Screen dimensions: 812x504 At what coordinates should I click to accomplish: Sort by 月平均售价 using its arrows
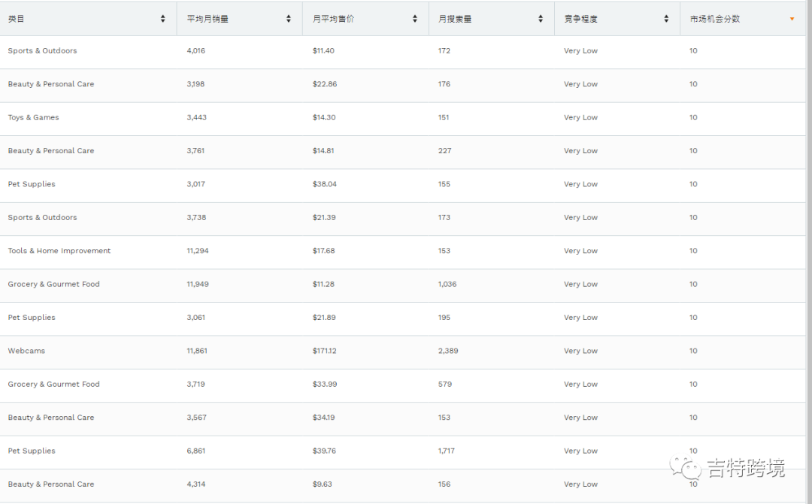click(415, 19)
